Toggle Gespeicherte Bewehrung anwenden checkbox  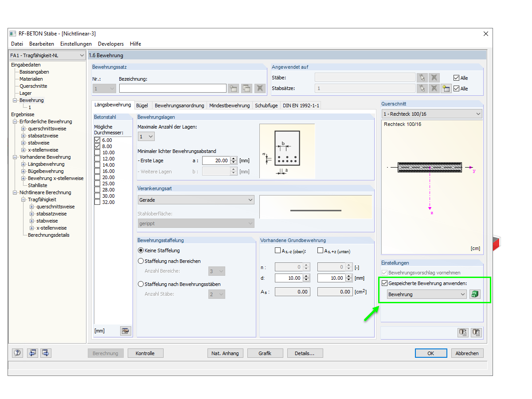pos(384,283)
